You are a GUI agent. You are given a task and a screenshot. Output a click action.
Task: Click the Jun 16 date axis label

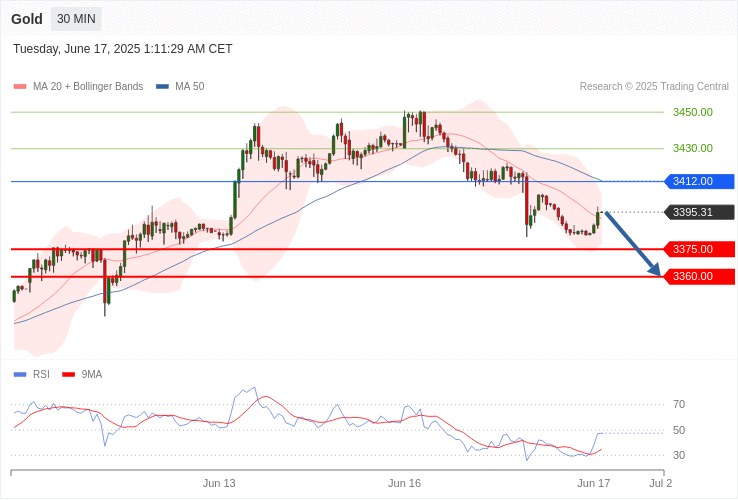pyautogui.click(x=404, y=484)
